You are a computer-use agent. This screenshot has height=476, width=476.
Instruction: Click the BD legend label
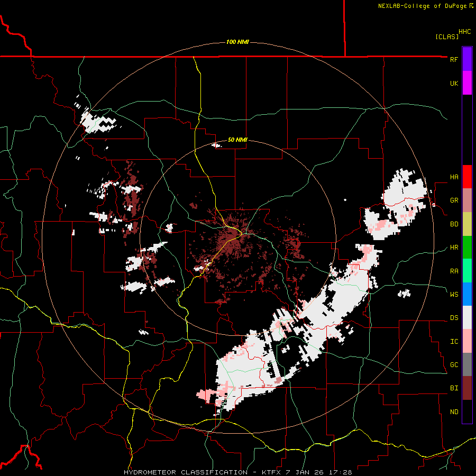click(454, 224)
